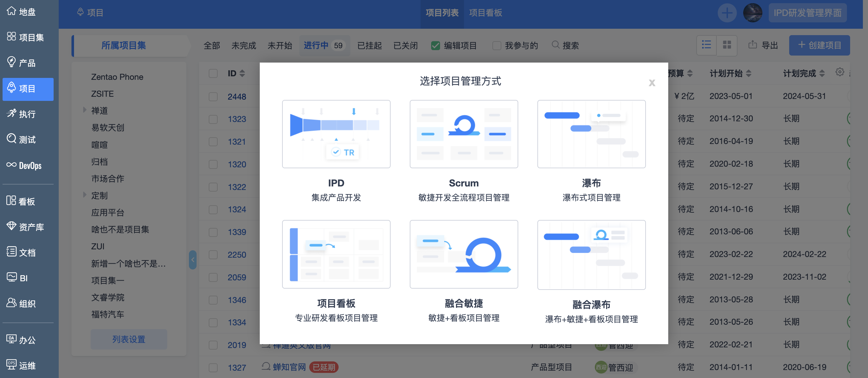Collapse the left program sidebar
The height and width of the screenshot is (378, 868).
point(192,259)
